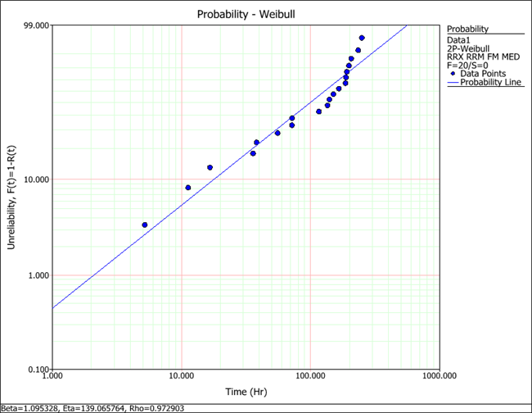Click the blue line sample beside Probability Line legend

click(x=452, y=83)
